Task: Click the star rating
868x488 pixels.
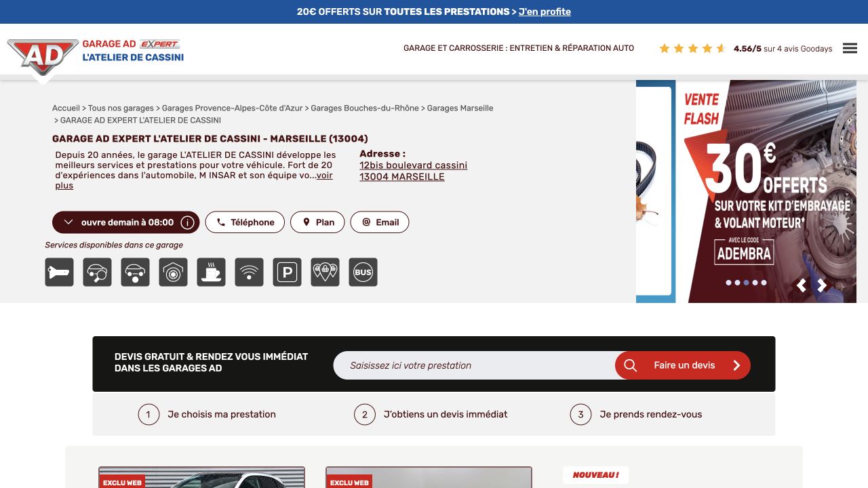Action: (692, 48)
